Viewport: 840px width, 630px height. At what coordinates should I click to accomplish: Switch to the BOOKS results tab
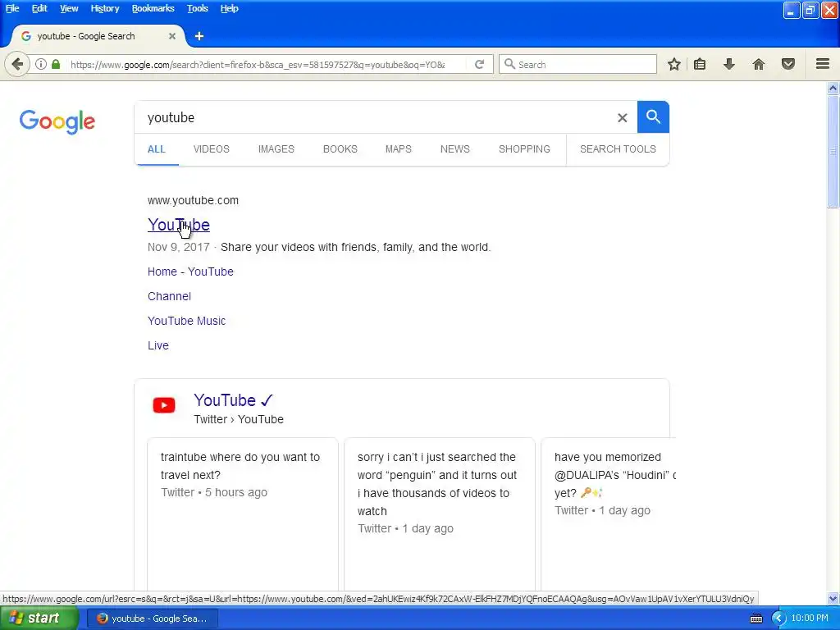tap(340, 149)
